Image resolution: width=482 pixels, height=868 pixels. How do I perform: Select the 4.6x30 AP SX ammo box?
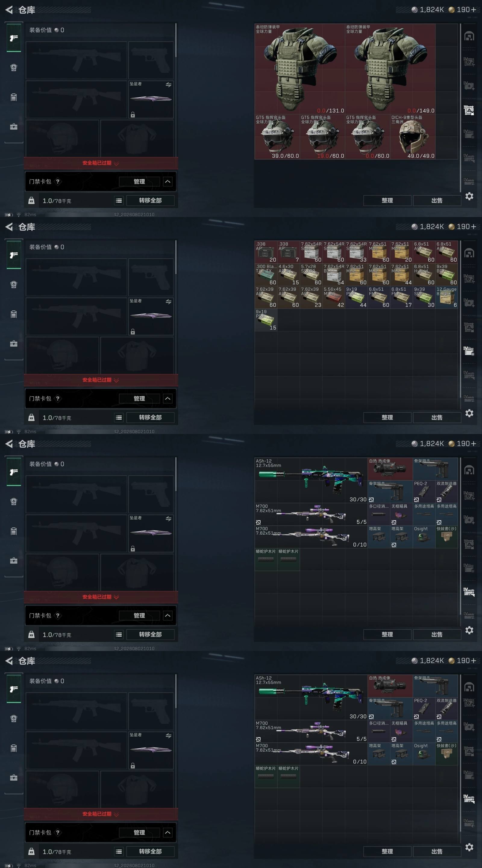tap(289, 275)
